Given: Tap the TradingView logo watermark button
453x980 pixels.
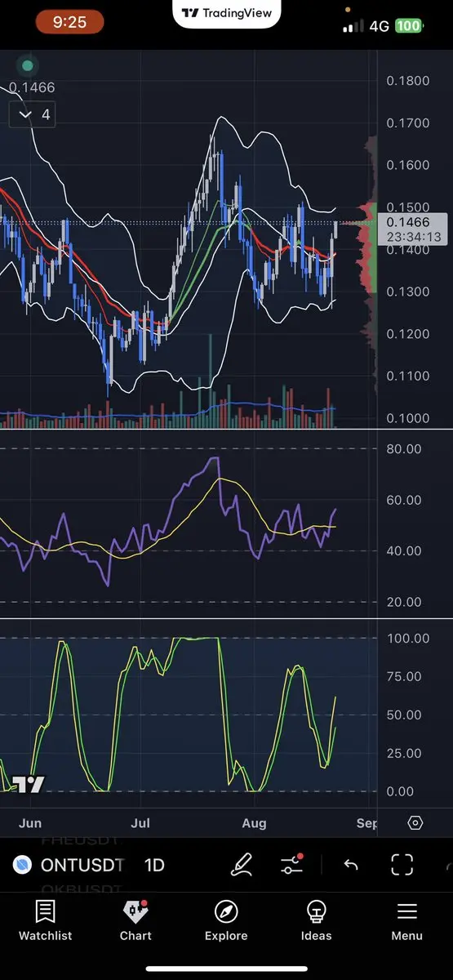Looking at the screenshot, I should pyautogui.click(x=29, y=783).
